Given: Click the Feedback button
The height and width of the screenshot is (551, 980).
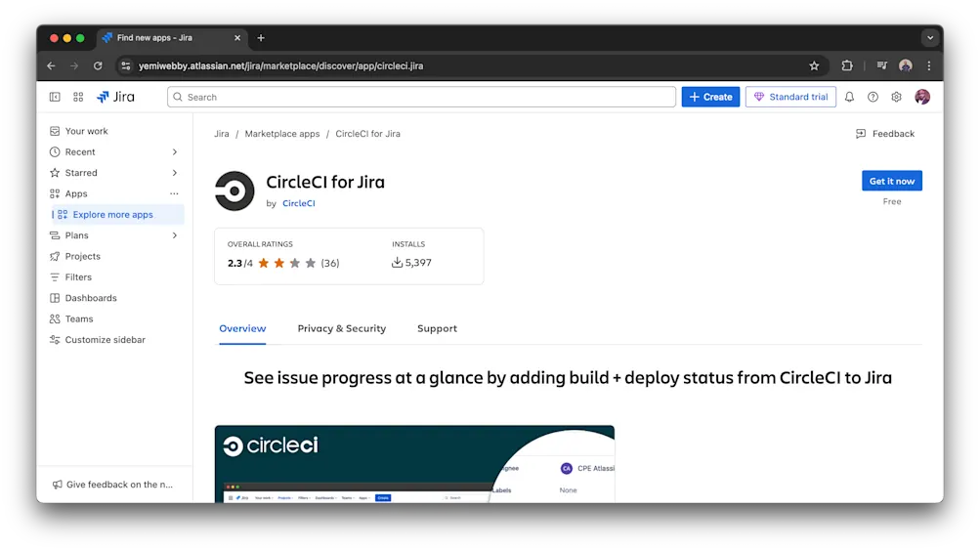Looking at the screenshot, I should 885,134.
